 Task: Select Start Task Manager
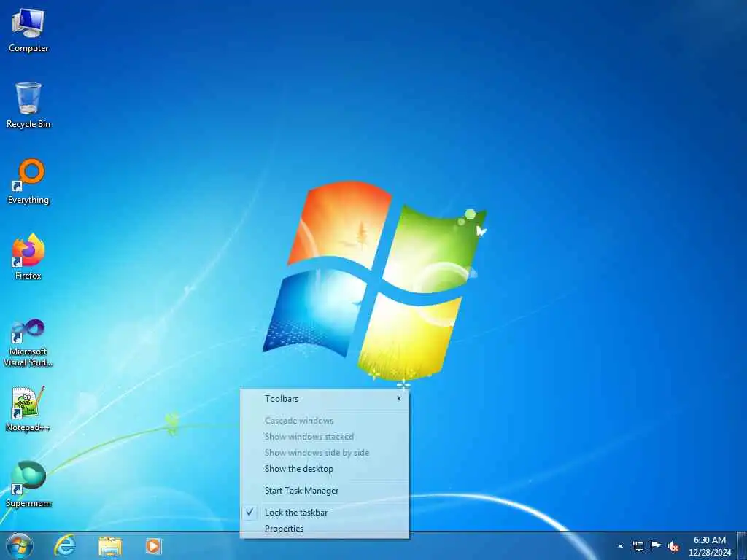pos(325,491)
